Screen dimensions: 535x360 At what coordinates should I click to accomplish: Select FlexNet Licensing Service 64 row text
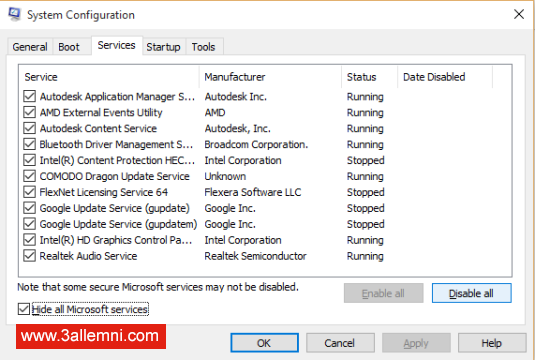(104, 192)
